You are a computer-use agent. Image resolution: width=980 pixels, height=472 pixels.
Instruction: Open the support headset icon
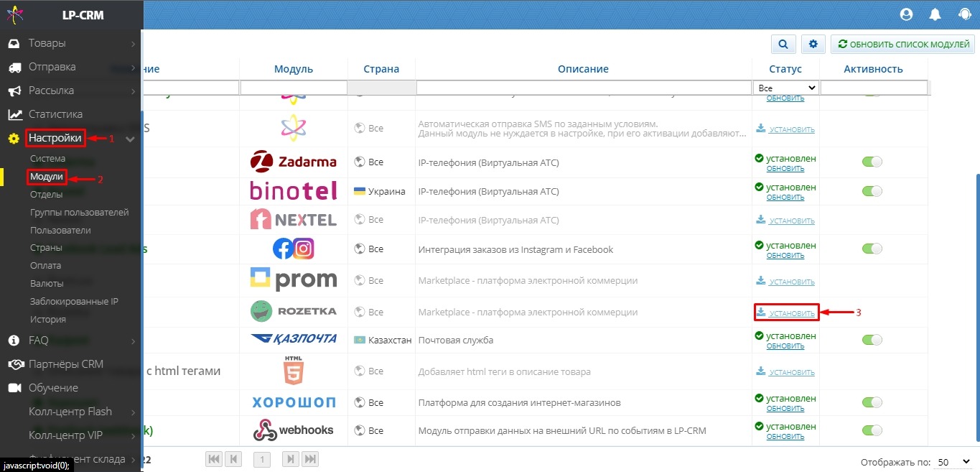965,14
